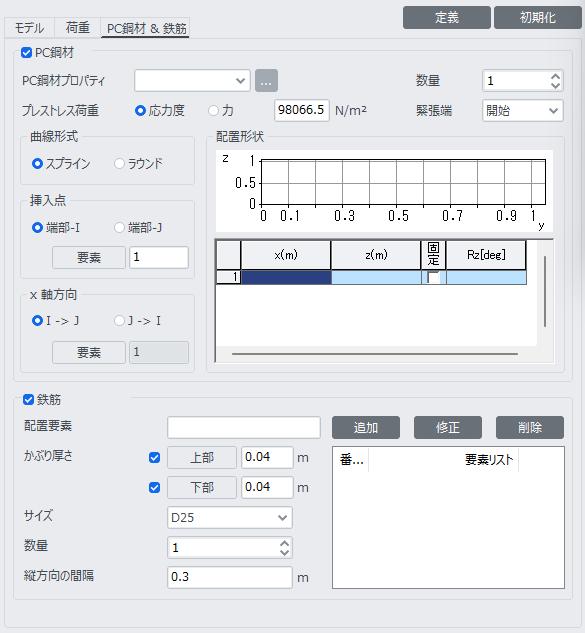Increase the PC鋼材 数量 spinner value
The image size is (585, 633).
click(555, 76)
